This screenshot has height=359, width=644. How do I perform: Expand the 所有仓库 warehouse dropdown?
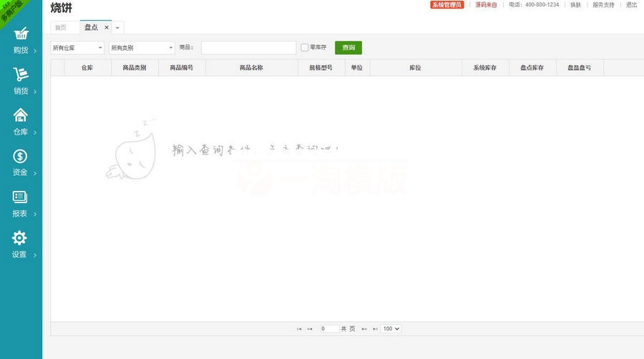(77, 48)
